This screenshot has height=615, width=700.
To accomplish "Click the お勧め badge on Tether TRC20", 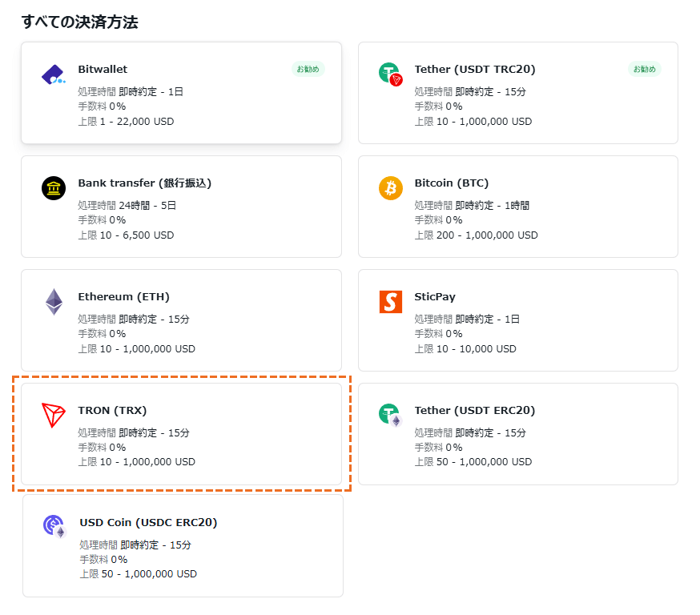I will [645, 69].
